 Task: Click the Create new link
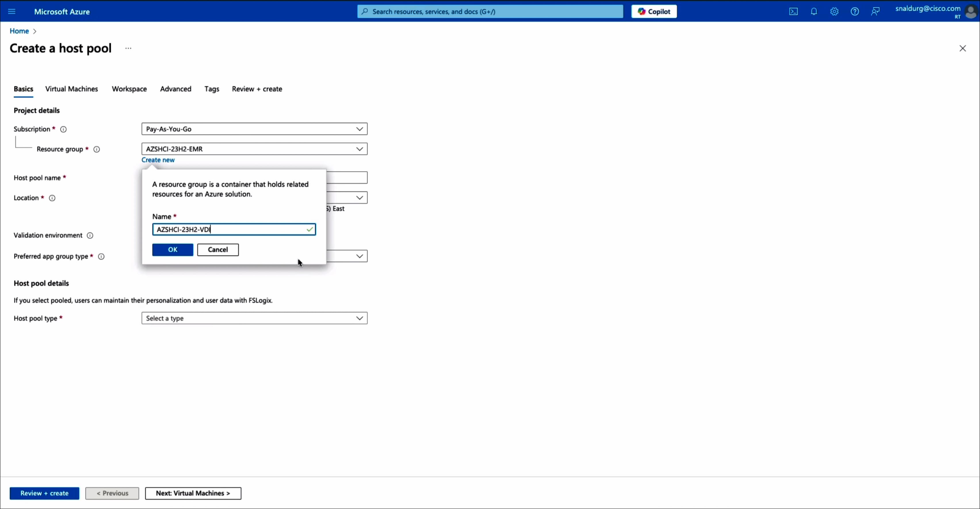tap(158, 160)
